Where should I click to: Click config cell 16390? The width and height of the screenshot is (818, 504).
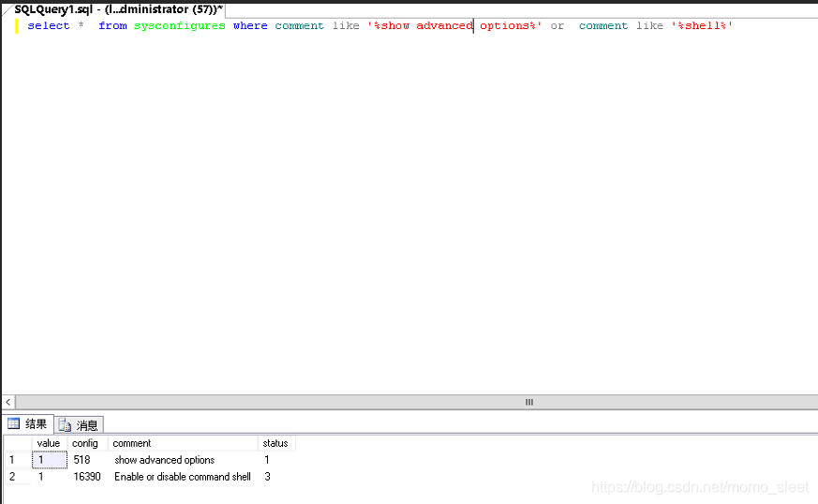(87, 476)
